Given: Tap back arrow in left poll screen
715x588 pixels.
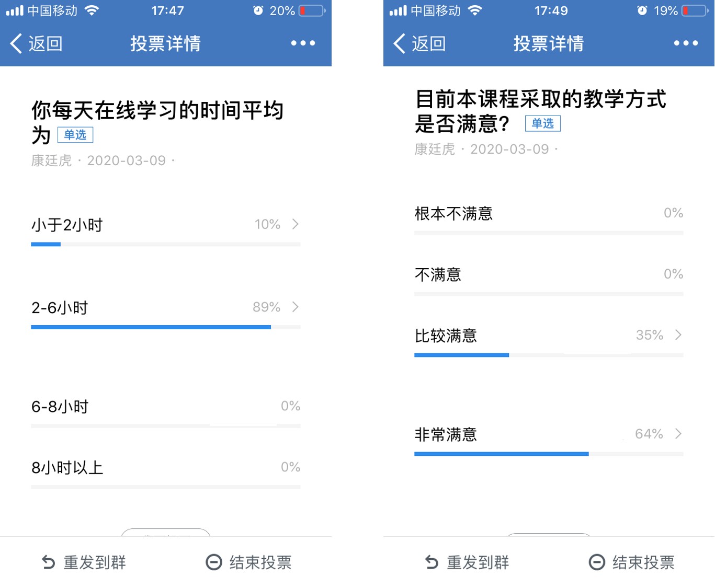Looking at the screenshot, I should 16,43.
